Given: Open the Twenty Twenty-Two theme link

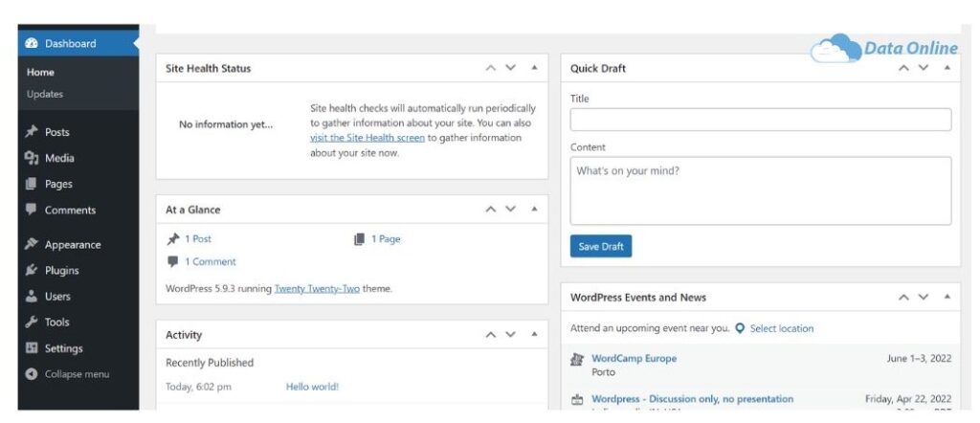Looking at the screenshot, I should pos(317,289).
